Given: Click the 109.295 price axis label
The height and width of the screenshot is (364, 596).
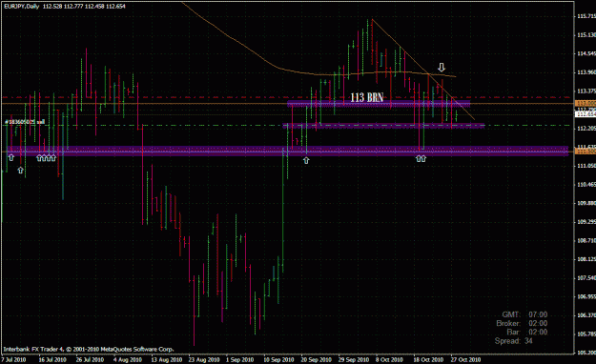Looking at the screenshot, I should click(x=586, y=221).
